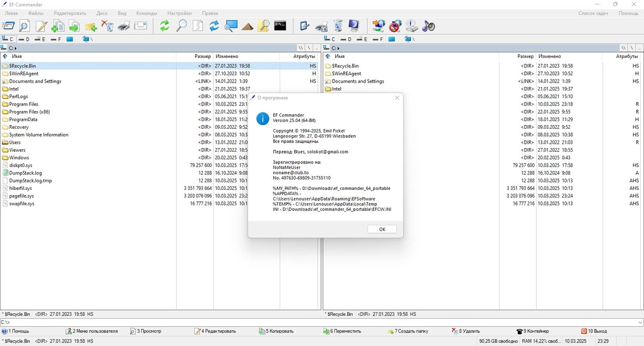Screen dimensions: 644x346
Task: Click the music note media toolbar icon
Action: click(428, 25)
